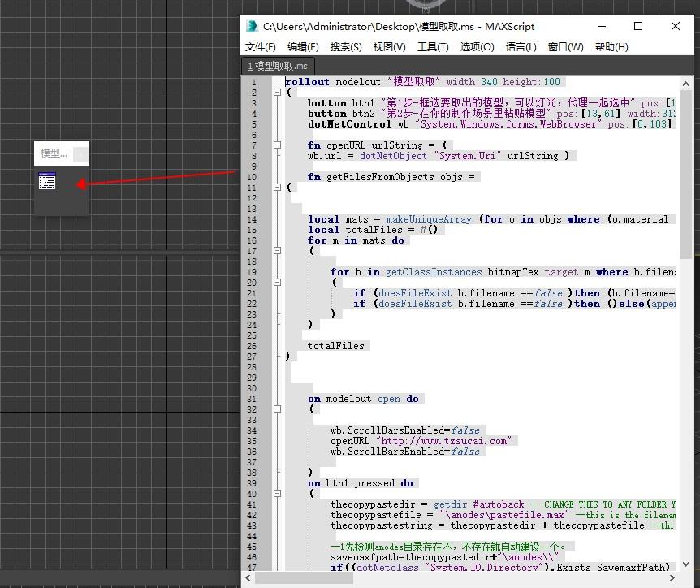Close the MAXScript editor window
The height and width of the screenshot is (588, 700).
[676, 27]
